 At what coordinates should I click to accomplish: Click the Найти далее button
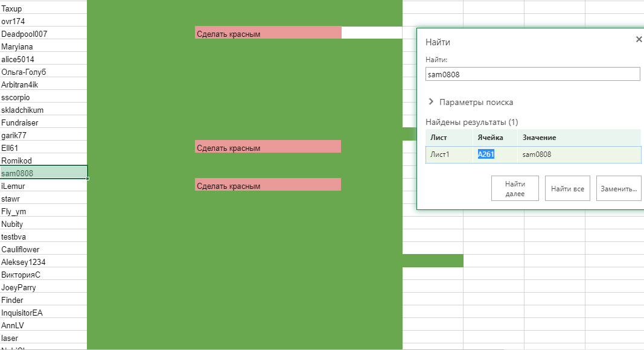point(515,188)
